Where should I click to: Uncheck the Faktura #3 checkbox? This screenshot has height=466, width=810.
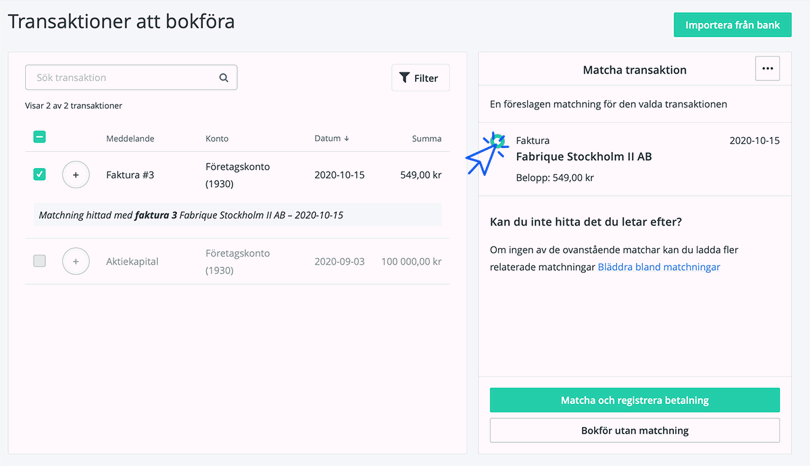[x=39, y=174]
